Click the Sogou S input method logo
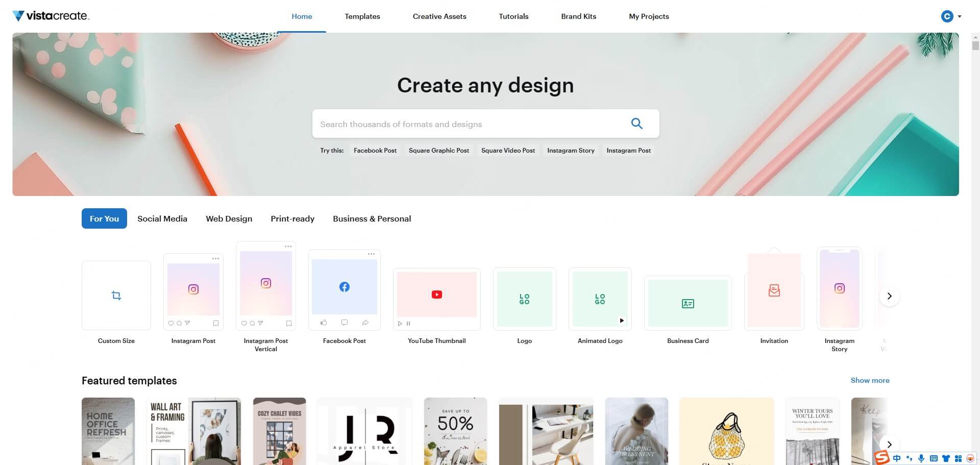The width and height of the screenshot is (980, 465). (882, 458)
